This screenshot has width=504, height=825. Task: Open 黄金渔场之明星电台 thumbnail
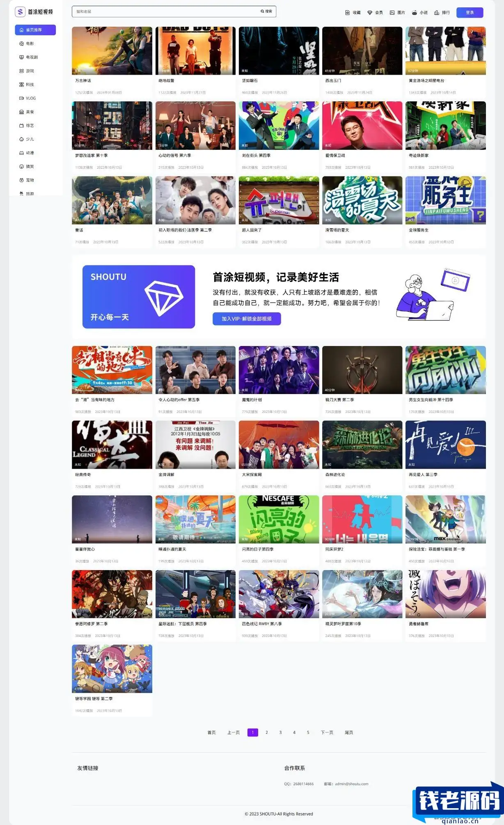[446, 51]
